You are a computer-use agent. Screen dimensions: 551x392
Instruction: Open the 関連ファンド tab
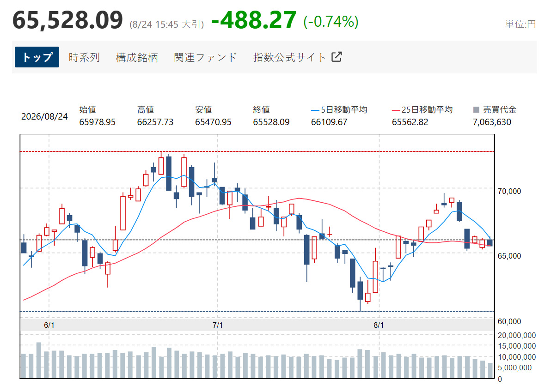point(206,57)
